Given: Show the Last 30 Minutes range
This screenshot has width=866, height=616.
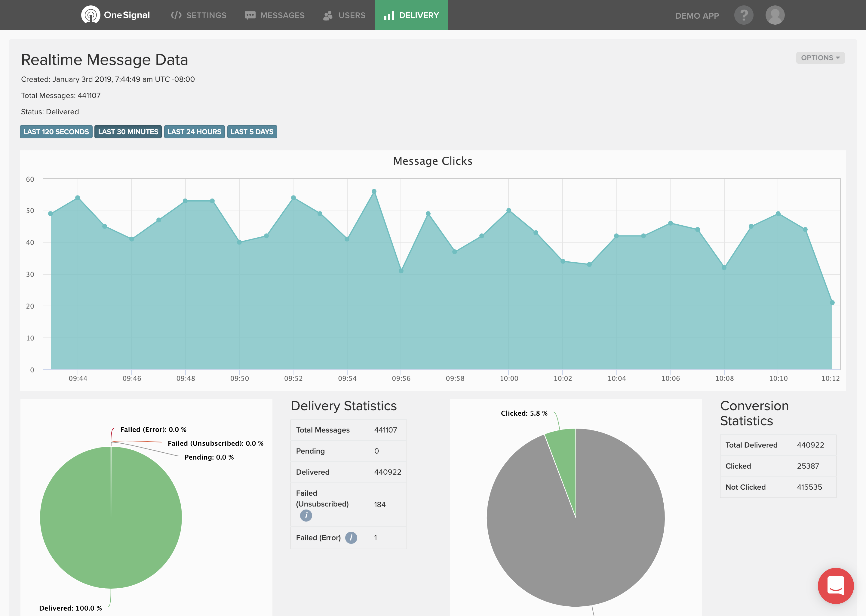Looking at the screenshot, I should [x=128, y=132].
